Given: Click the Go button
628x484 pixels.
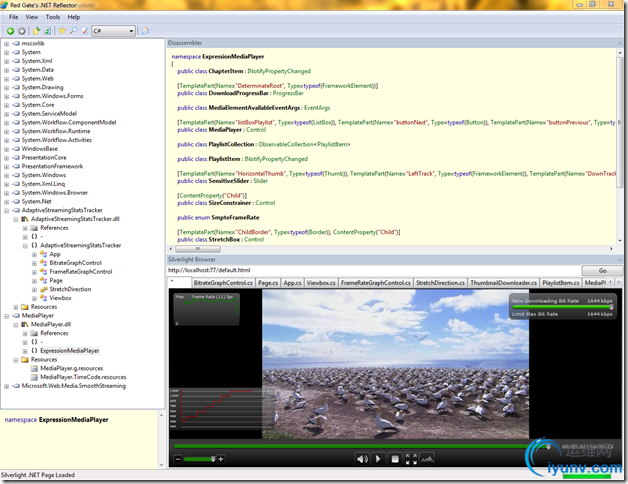Looking at the screenshot, I should [x=602, y=270].
